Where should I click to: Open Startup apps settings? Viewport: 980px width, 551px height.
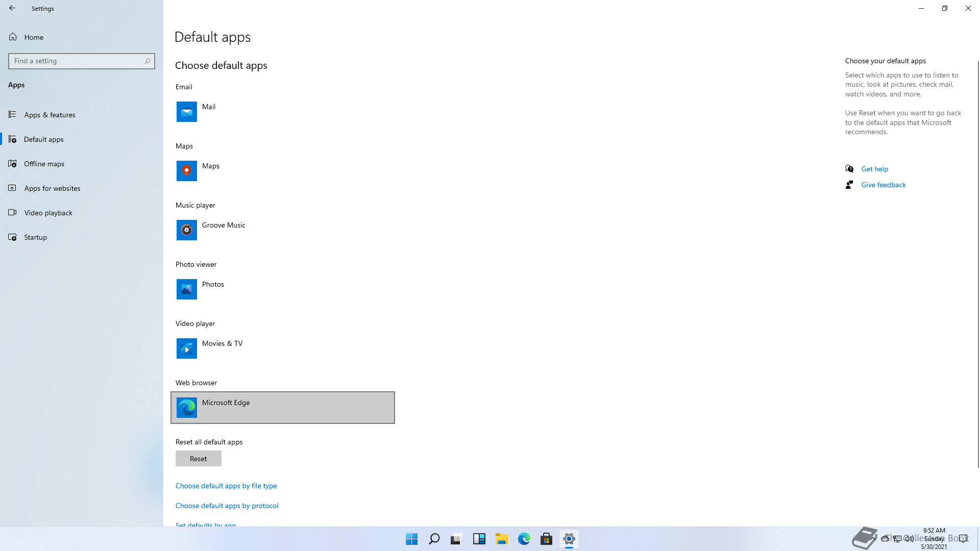[x=82, y=237]
